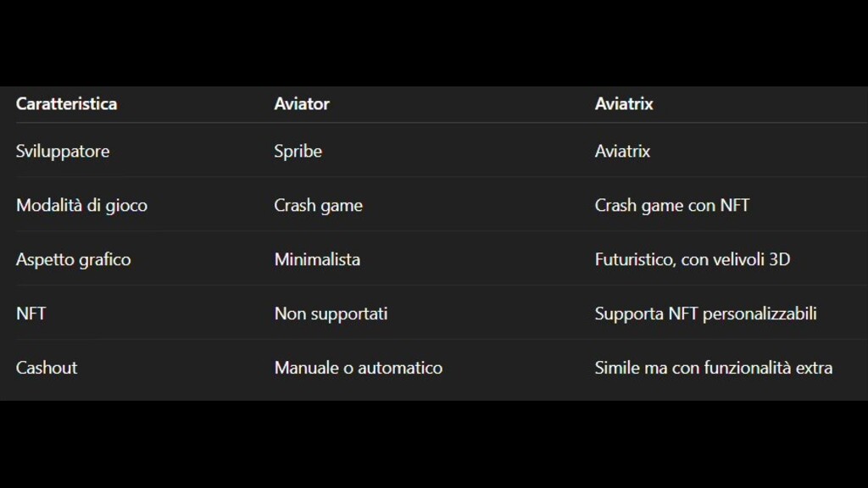Select the Spribe developer cell
Screen dimensions: 868x488
[x=298, y=152]
